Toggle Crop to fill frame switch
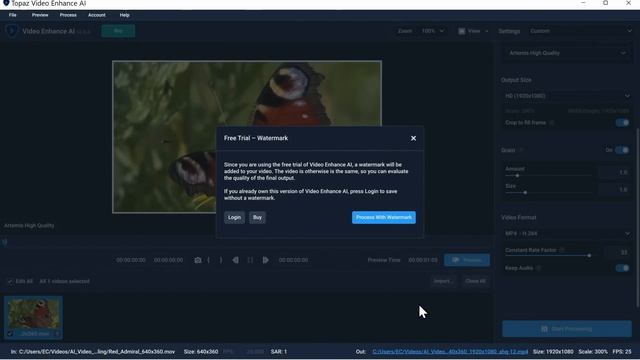Image resolution: width=640 pixels, height=360 pixels. 622,122
